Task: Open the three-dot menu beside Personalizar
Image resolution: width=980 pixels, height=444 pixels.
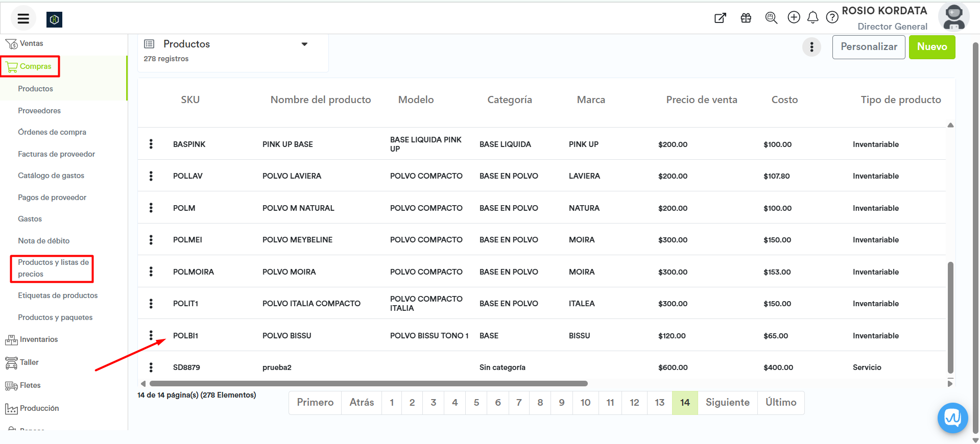Action: click(x=811, y=47)
